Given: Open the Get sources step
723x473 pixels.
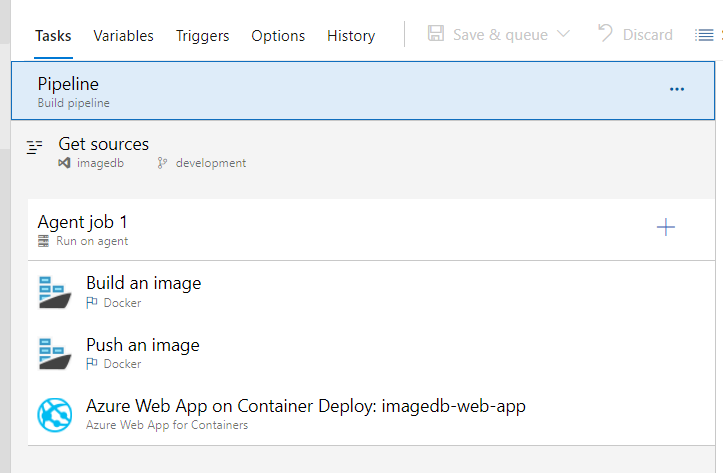Looking at the screenshot, I should click(104, 144).
